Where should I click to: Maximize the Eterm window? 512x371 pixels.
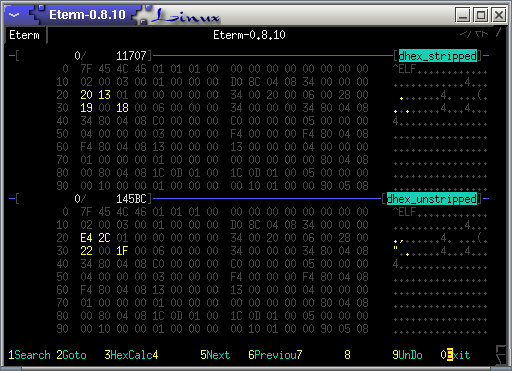(481, 15)
